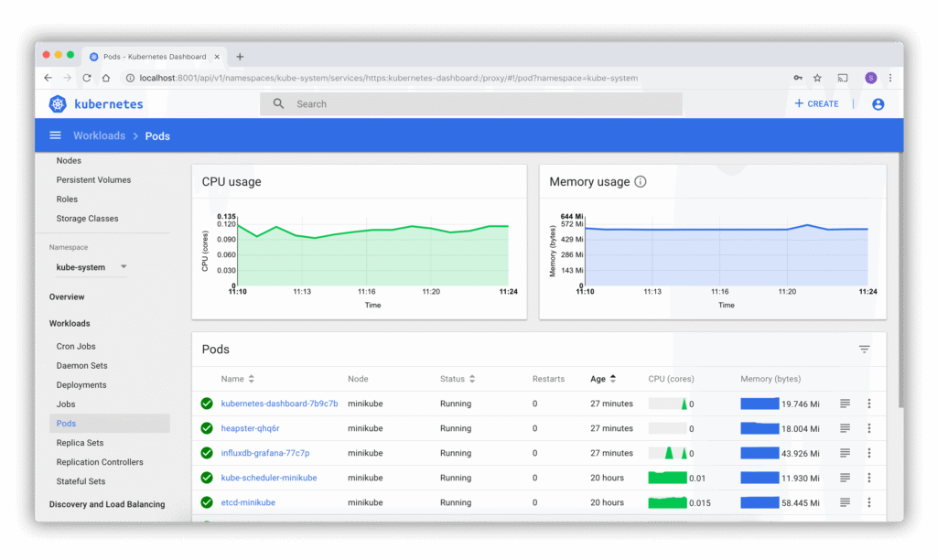Click the browser address bar URL

click(x=388, y=78)
